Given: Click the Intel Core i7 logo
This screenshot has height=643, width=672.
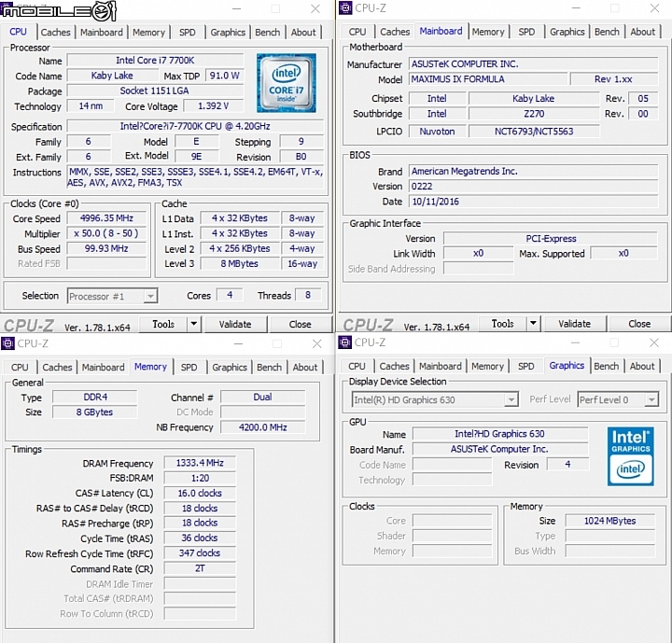Looking at the screenshot, I should point(287,83).
